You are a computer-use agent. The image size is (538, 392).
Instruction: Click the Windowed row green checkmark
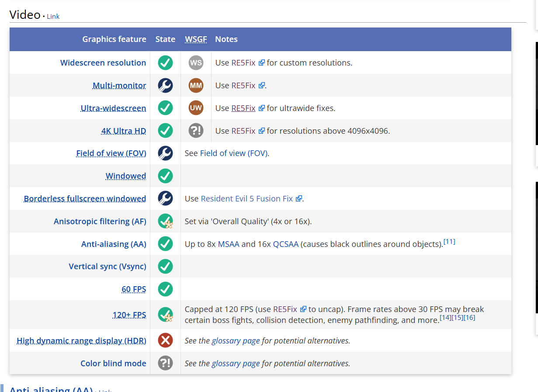coord(165,176)
